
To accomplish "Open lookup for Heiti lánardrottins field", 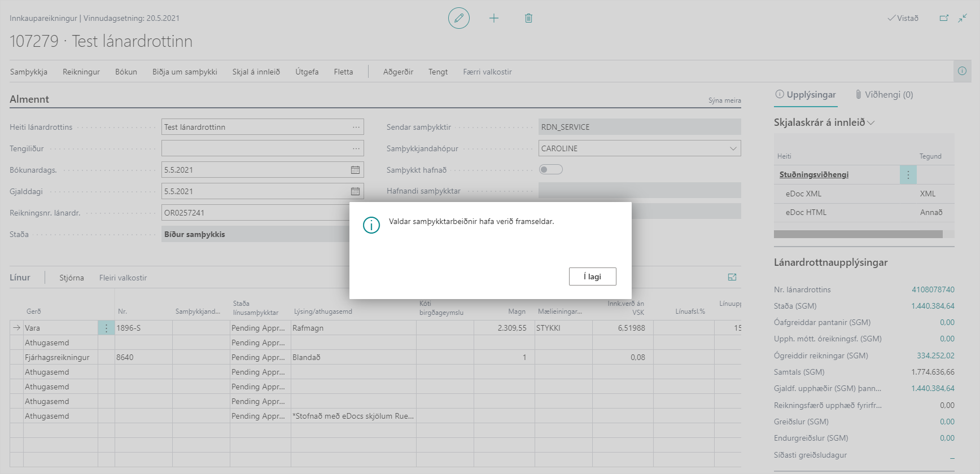I will pyautogui.click(x=356, y=127).
